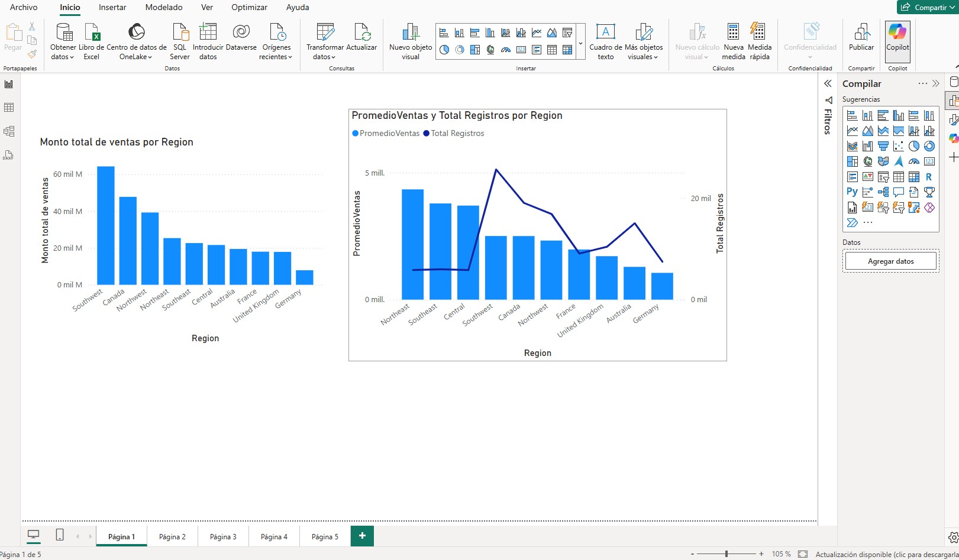This screenshot has height=560, width=959.
Task: Choose pie chart in ribbon Insertar gallery
Action: pyautogui.click(x=444, y=50)
